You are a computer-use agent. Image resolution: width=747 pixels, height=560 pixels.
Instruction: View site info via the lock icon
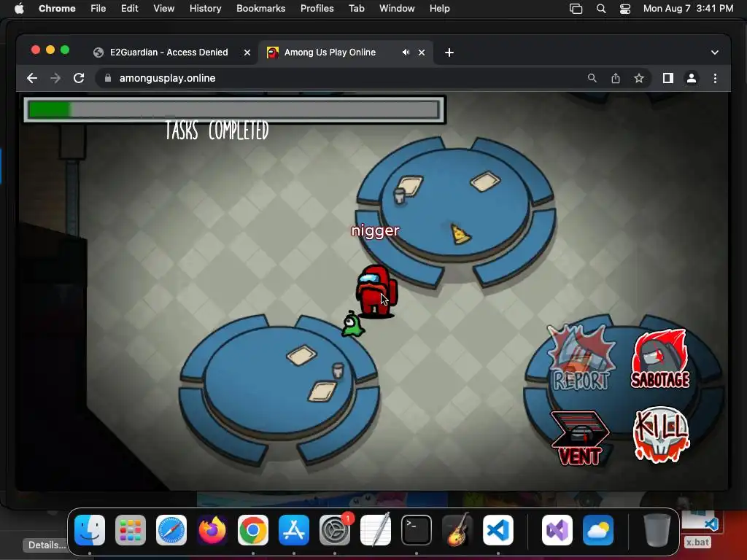click(108, 78)
